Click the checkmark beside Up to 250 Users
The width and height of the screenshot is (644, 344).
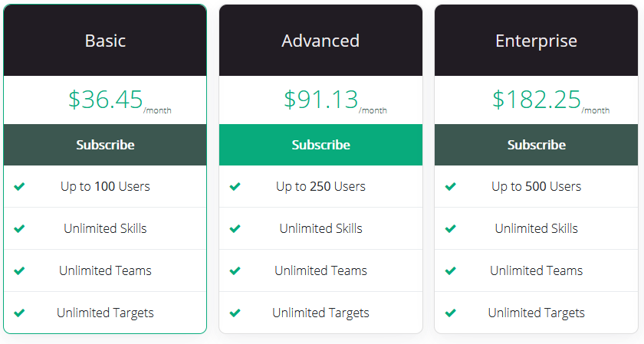coord(235,186)
